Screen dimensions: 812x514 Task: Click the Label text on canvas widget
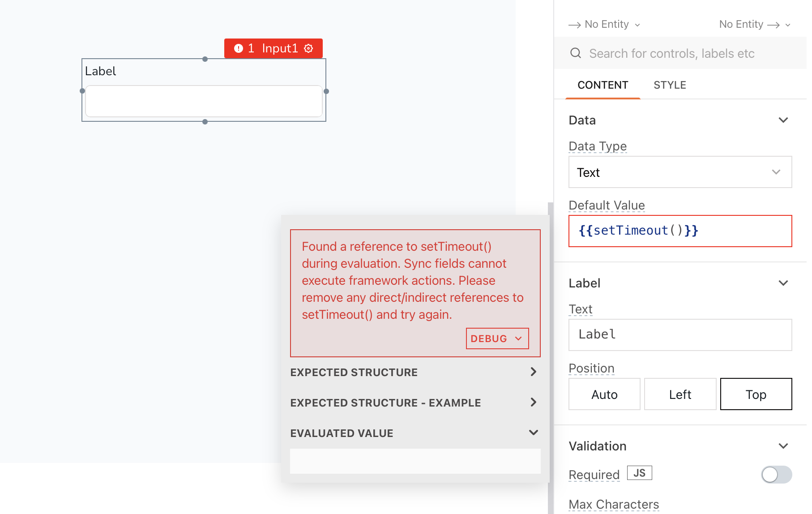click(x=100, y=71)
